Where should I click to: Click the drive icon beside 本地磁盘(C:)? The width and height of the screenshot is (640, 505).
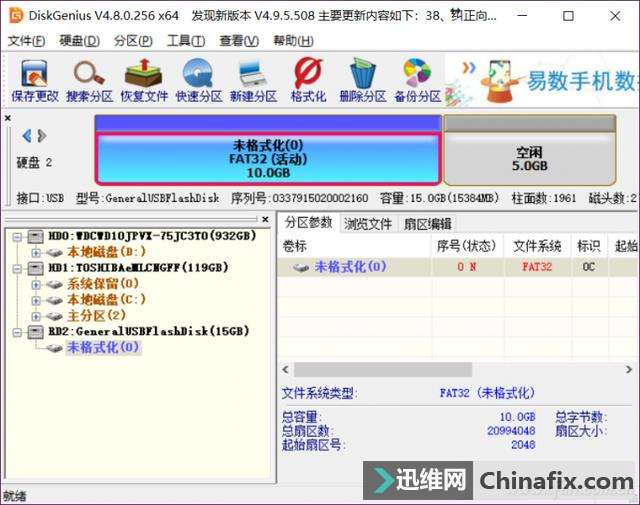[x=54, y=300]
